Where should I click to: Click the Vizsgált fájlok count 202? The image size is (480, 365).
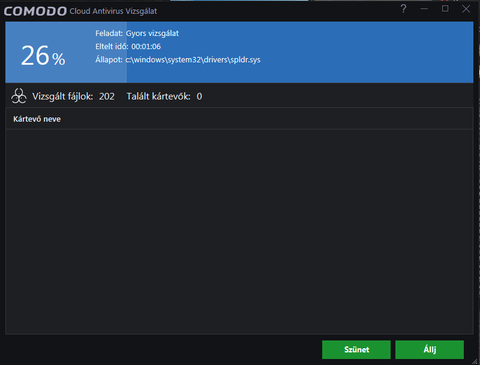(x=107, y=96)
